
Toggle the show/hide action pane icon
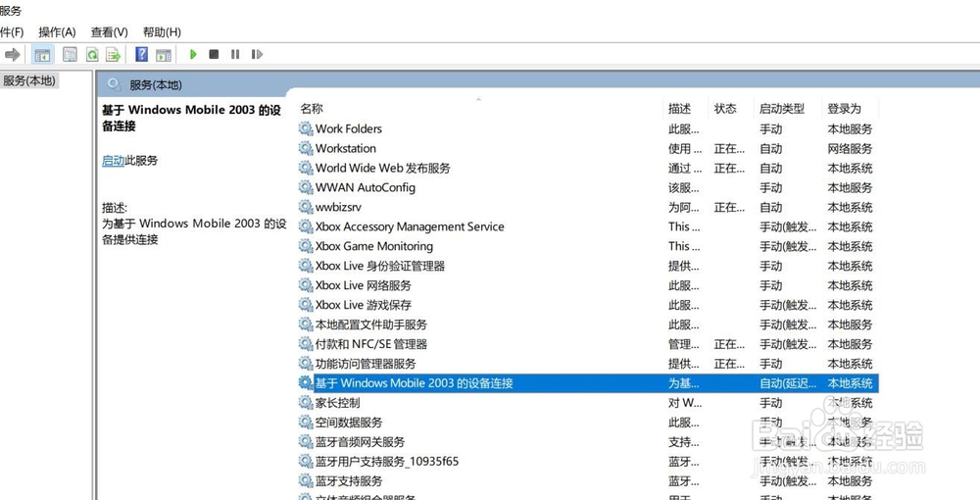tap(163, 54)
